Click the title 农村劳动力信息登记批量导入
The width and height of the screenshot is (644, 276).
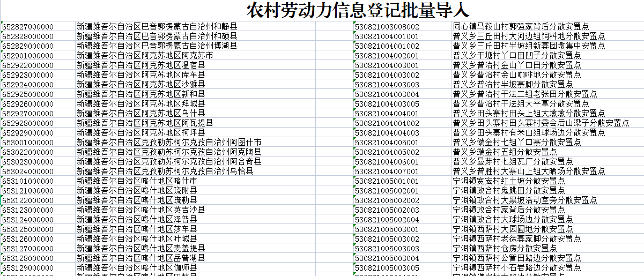click(358, 10)
